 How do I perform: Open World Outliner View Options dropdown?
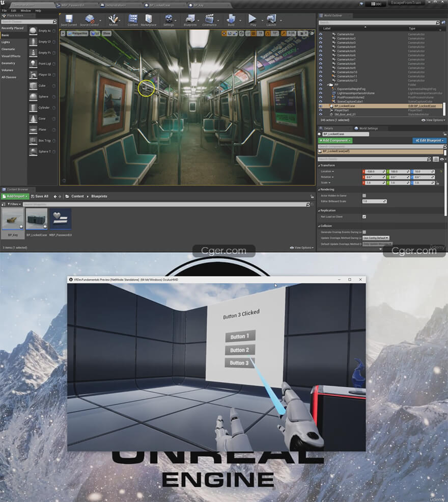(x=433, y=120)
